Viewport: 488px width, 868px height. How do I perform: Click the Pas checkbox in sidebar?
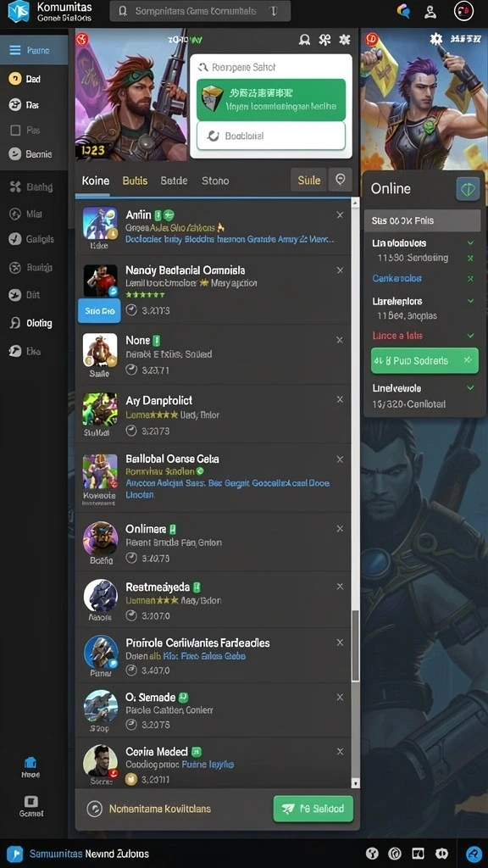pyautogui.click(x=15, y=131)
